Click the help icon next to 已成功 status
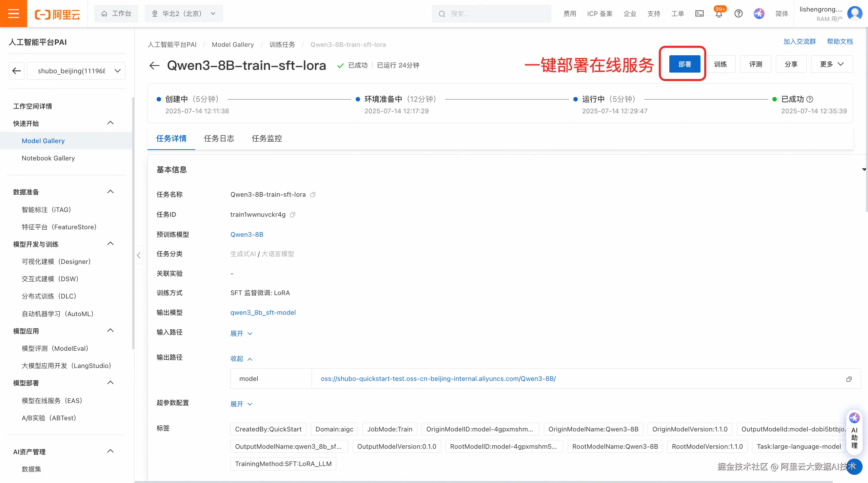 click(810, 99)
